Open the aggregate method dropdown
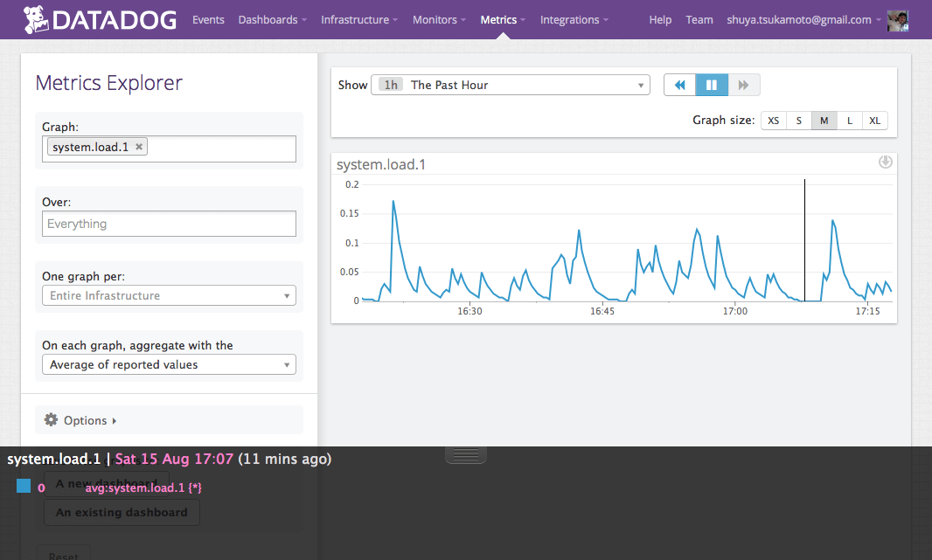The height and width of the screenshot is (560, 932). (169, 364)
